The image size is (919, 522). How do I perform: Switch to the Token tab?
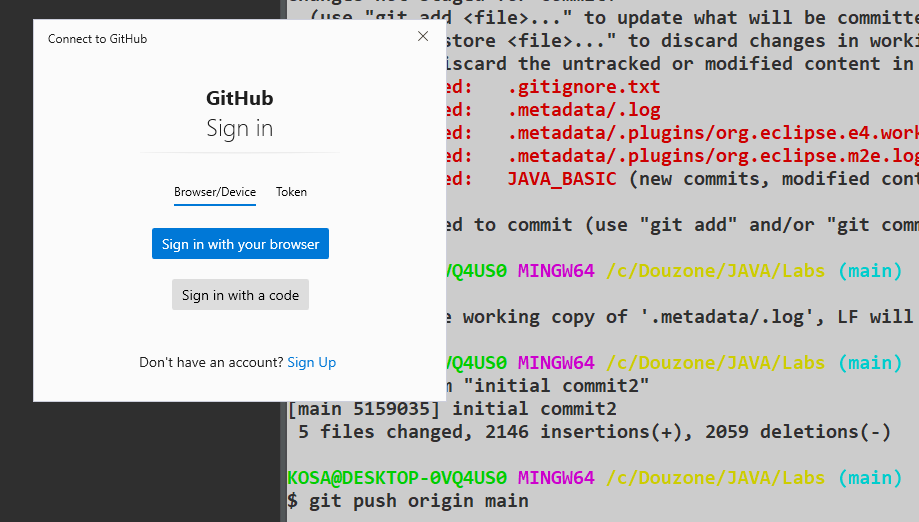click(x=291, y=192)
